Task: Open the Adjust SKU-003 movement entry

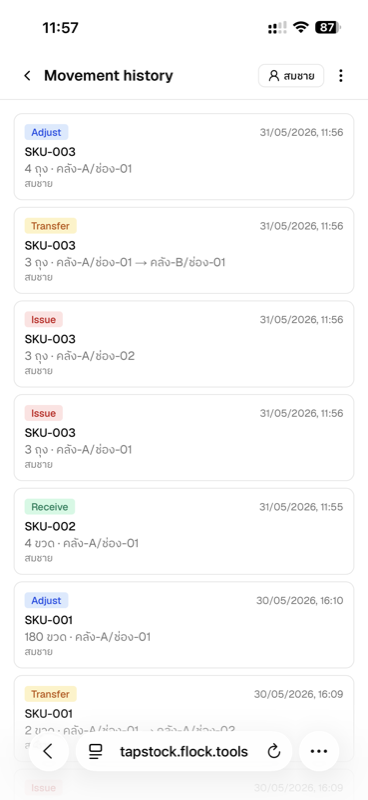Action: [184, 157]
